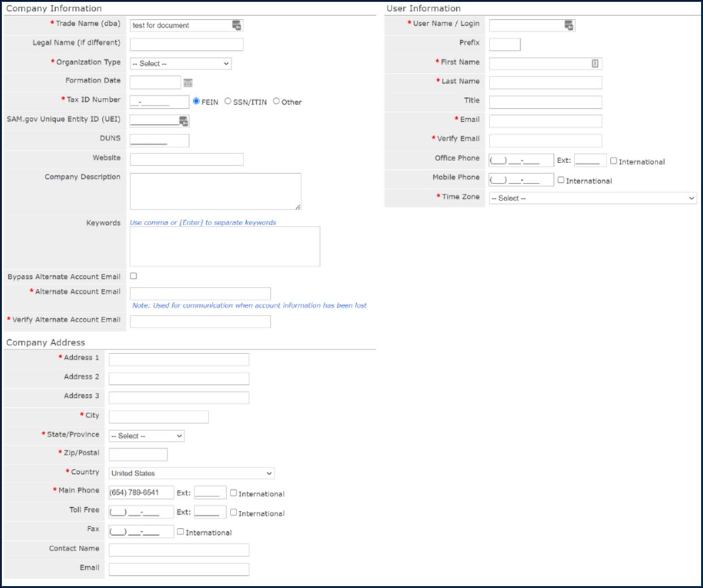The height and width of the screenshot is (588, 703).
Task: Focus the Toll Free phone field
Action: (x=141, y=512)
